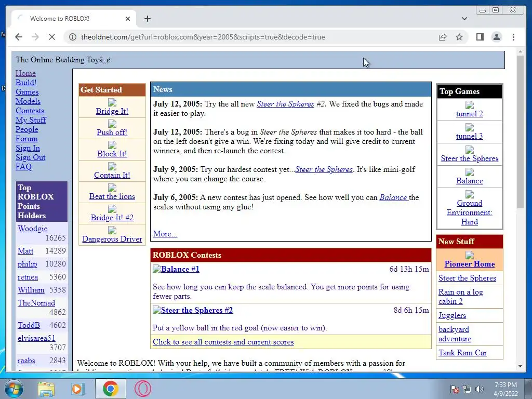Open a new tab with plus button
This screenshot has width=532, height=399.
(x=147, y=19)
